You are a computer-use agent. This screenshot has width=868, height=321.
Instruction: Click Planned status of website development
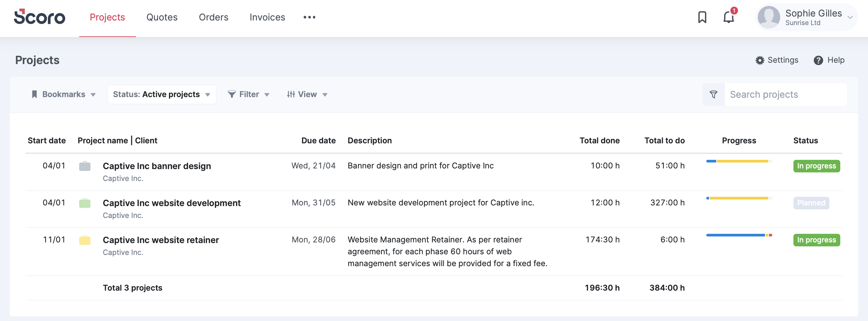click(811, 203)
